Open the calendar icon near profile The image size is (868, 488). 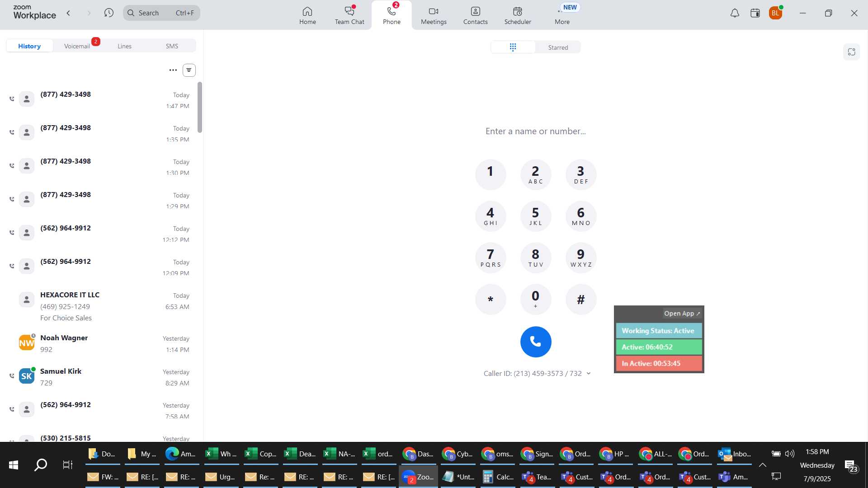click(755, 13)
